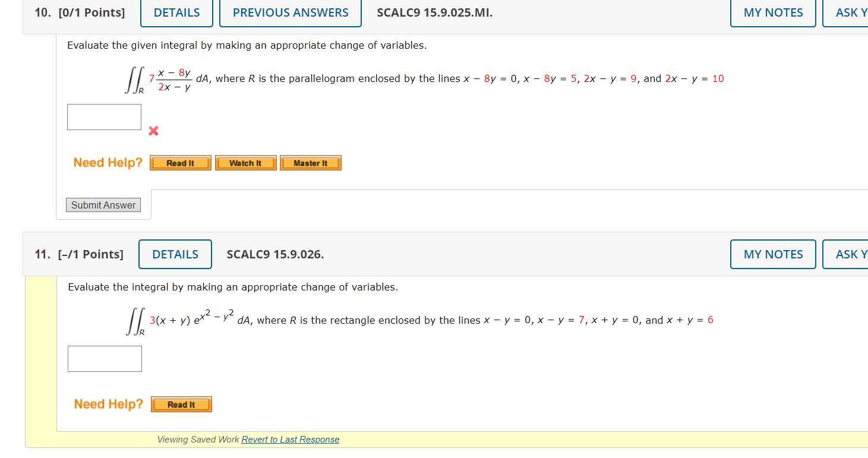Viewport: 868px width, 458px height.
Task: Click ASK YOUR TEACHER for problem 11
Action: tap(850, 254)
